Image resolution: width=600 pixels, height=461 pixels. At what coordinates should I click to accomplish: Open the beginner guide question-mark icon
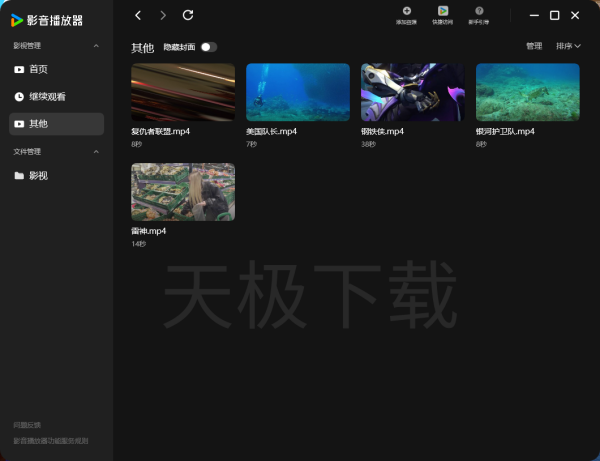click(x=479, y=11)
